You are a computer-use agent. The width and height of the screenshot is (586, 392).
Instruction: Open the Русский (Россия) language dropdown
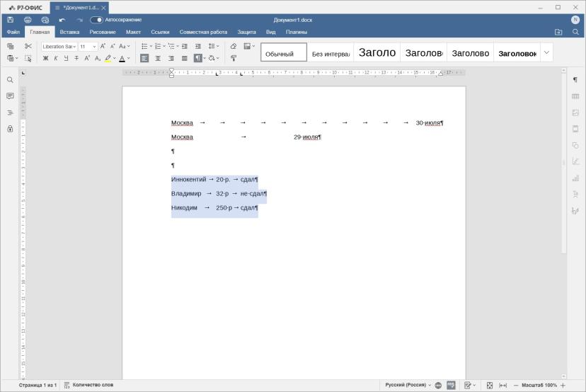click(x=408, y=385)
